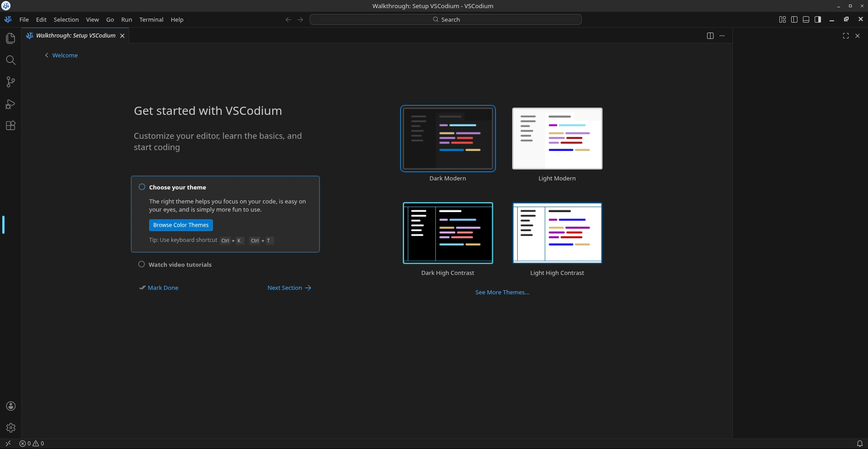Open the Customize Layout menu
The height and width of the screenshot is (449, 868).
(x=782, y=19)
